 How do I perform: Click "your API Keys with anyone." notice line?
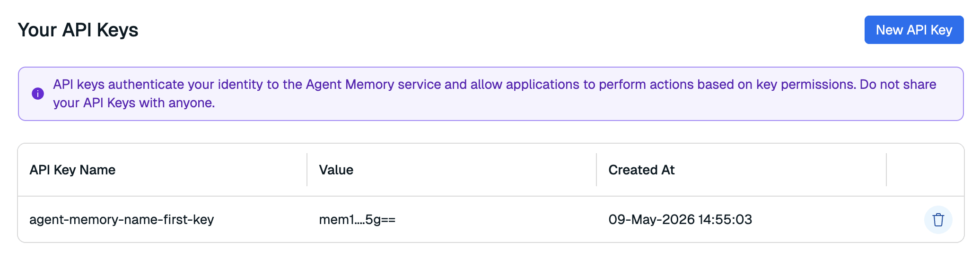tap(134, 103)
